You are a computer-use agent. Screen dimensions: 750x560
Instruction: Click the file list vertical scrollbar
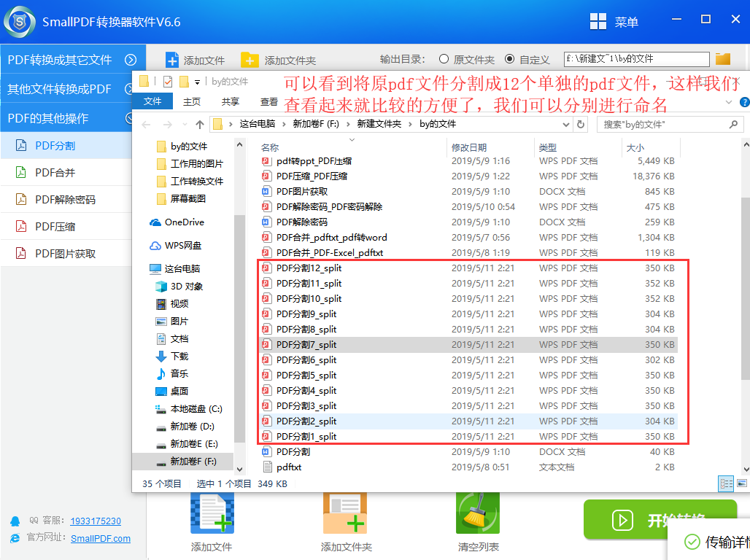(x=745, y=287)
